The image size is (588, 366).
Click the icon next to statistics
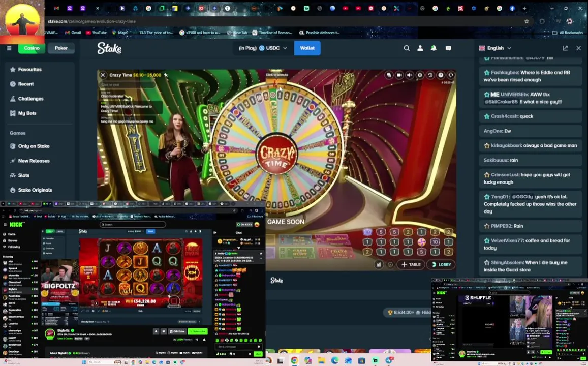pyautogui.click(x=390, y=265)
